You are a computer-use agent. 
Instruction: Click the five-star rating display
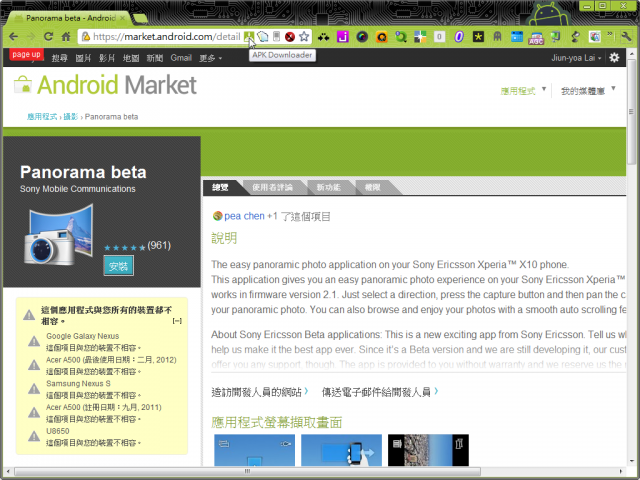(x=124, y=247)
